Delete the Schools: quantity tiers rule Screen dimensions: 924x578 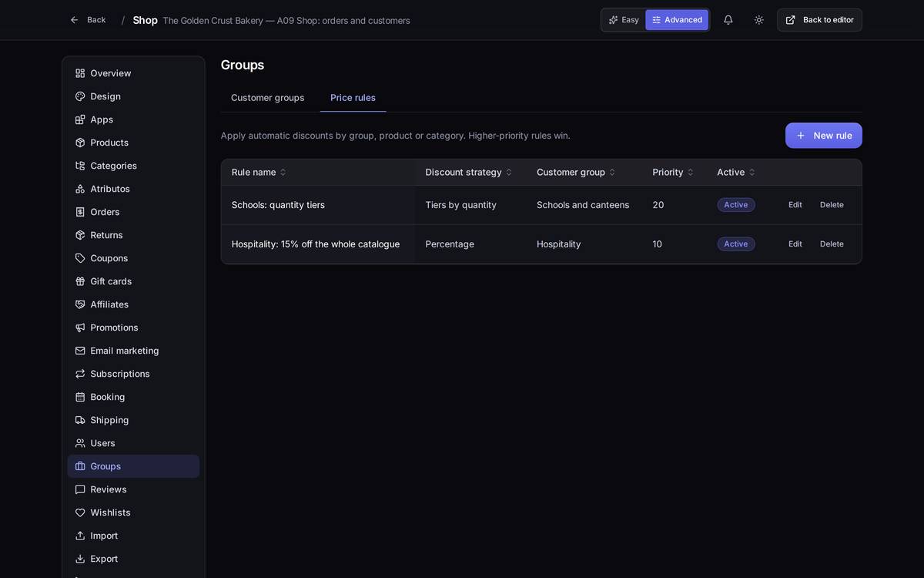tap(832, 205)
